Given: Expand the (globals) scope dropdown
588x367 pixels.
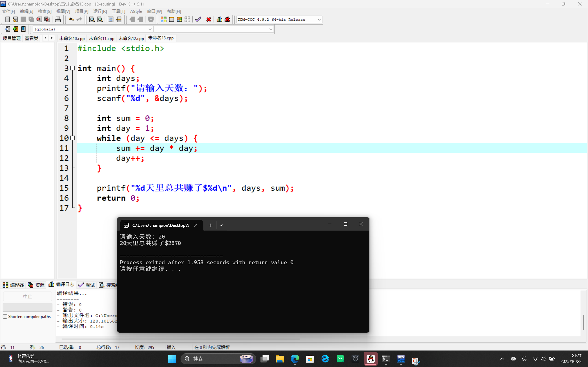Looking at the screenshot, I should pyautogui.click(x=150, y=29).
